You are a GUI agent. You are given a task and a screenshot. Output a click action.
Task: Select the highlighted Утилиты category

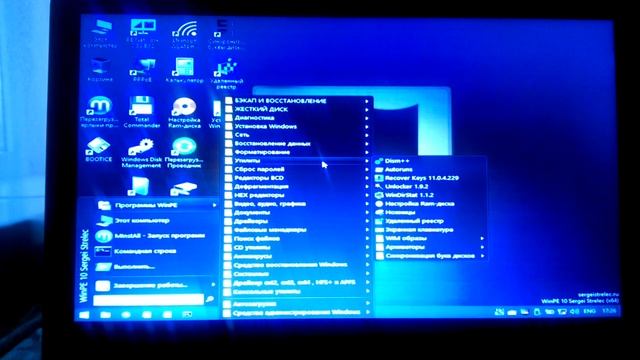298,161
